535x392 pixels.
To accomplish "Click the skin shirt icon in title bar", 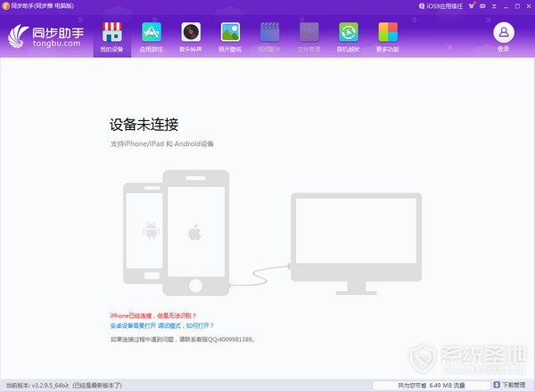I will (x=472, y=5).
